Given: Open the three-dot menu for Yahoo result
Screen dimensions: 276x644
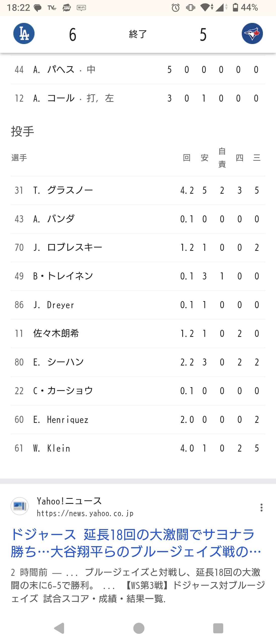Looking at the screenshot, I should (x=261, y=507).
